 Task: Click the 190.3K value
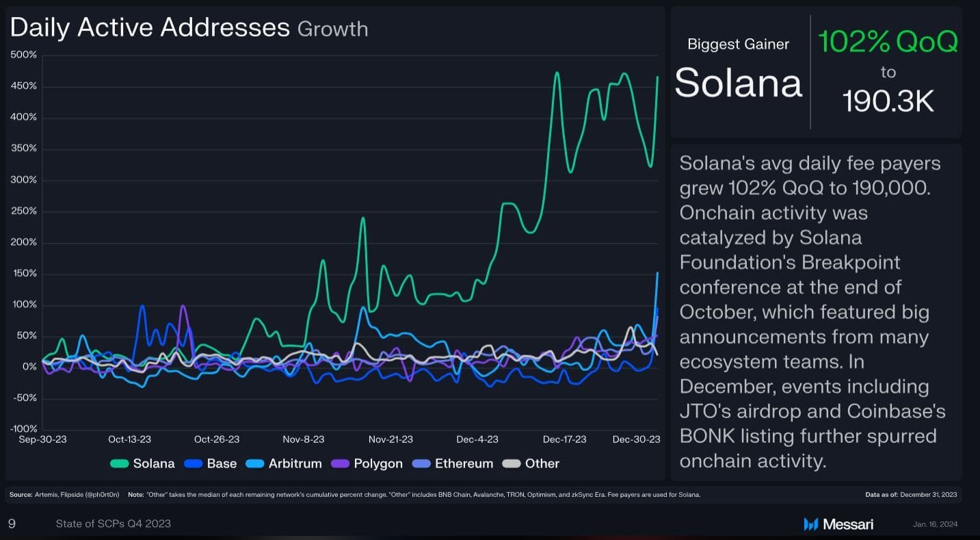[x=888, y=102]
